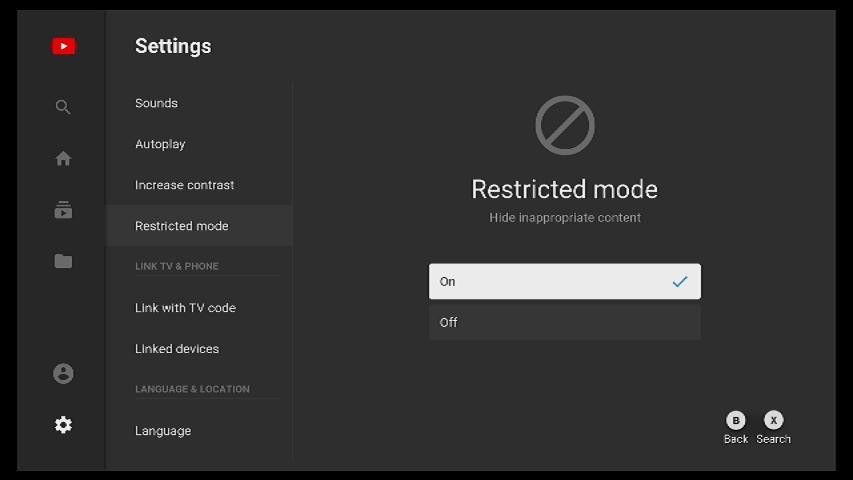
Task: Select Autoplay in settings list
Action: 161,144
